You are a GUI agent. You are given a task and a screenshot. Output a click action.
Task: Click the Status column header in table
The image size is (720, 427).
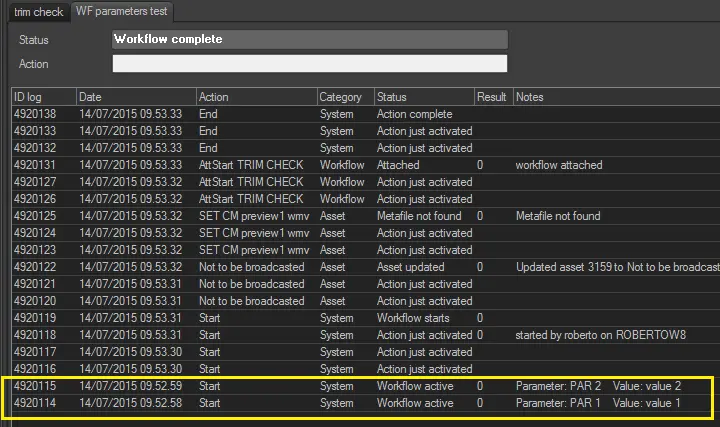pos(423,97)
